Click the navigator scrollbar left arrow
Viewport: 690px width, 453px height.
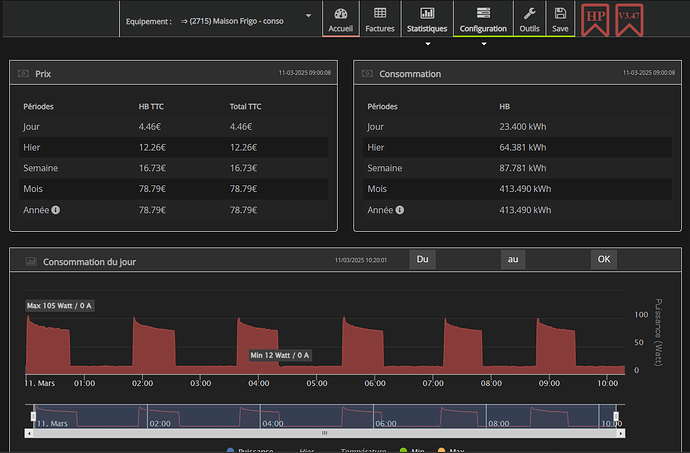(x=29, y=434)
